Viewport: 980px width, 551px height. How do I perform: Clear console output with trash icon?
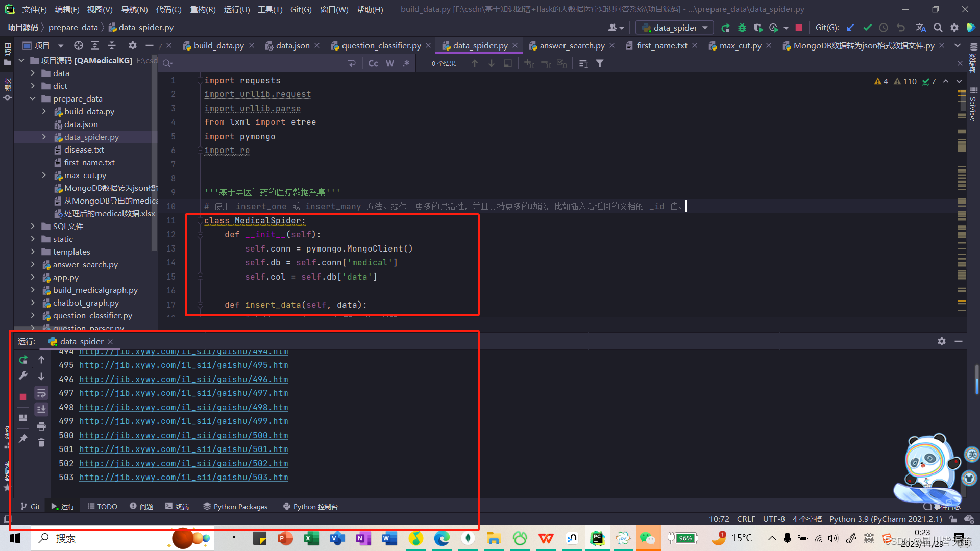point(41,442)
